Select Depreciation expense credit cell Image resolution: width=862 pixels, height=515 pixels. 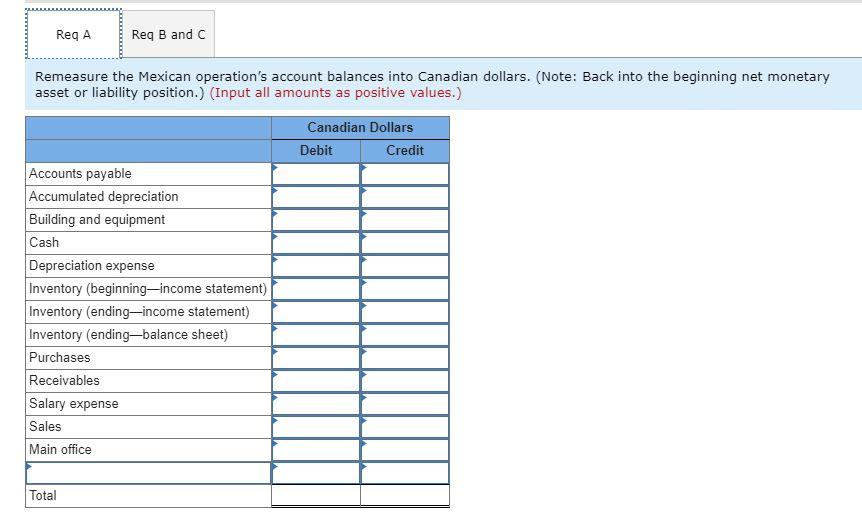point(405,267)
